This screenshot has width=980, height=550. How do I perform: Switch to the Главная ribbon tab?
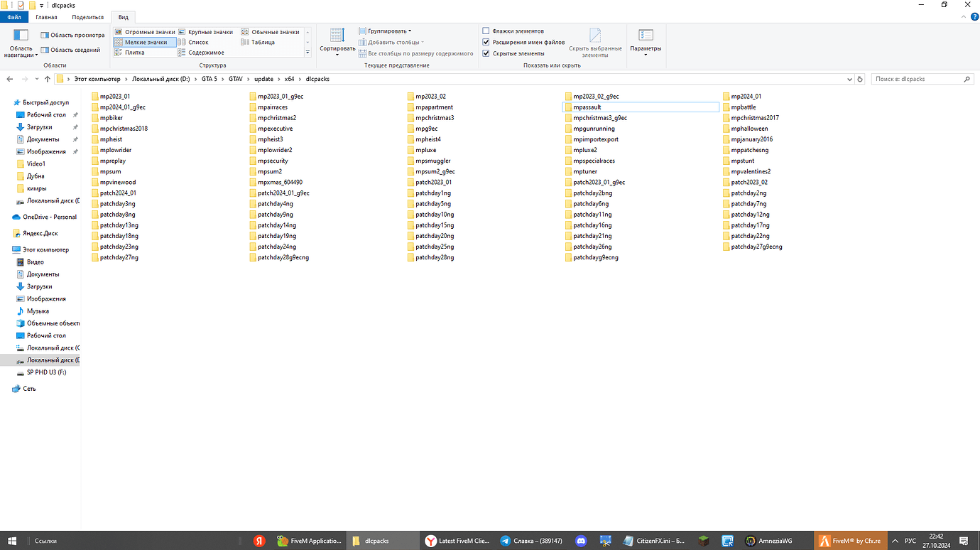click(x=46, y=16)
